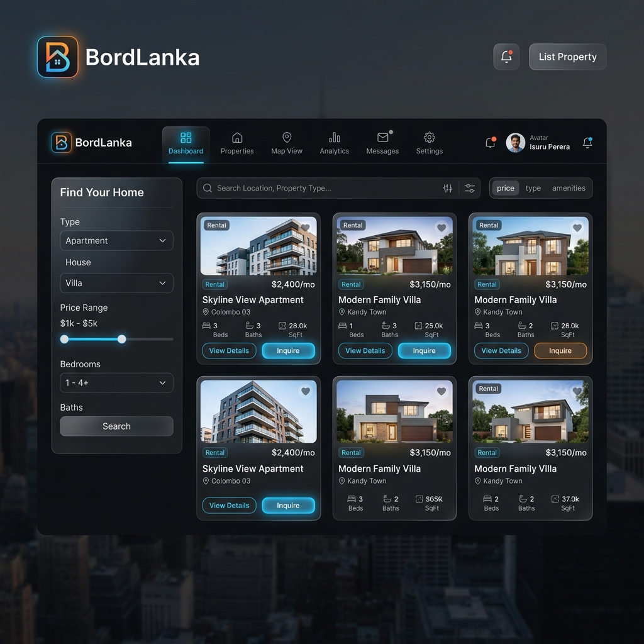Open the alert icon with red dot left of avatar

coord(491,142)
